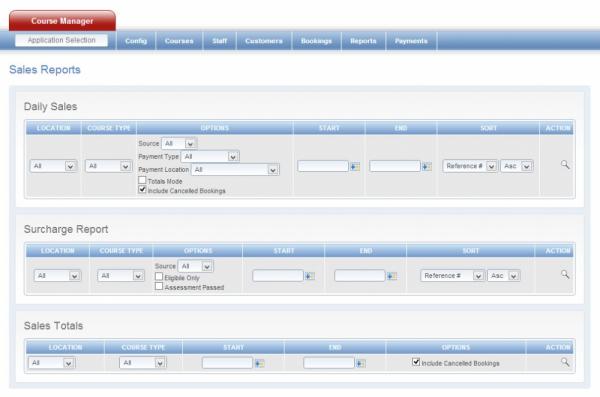Tick the Assessment Passed checkbox
This screenshot has height=397, width=600.
159,286
